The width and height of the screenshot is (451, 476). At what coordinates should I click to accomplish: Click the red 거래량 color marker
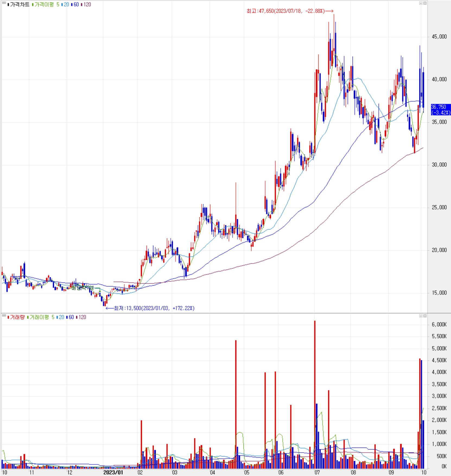click(8, 317)
